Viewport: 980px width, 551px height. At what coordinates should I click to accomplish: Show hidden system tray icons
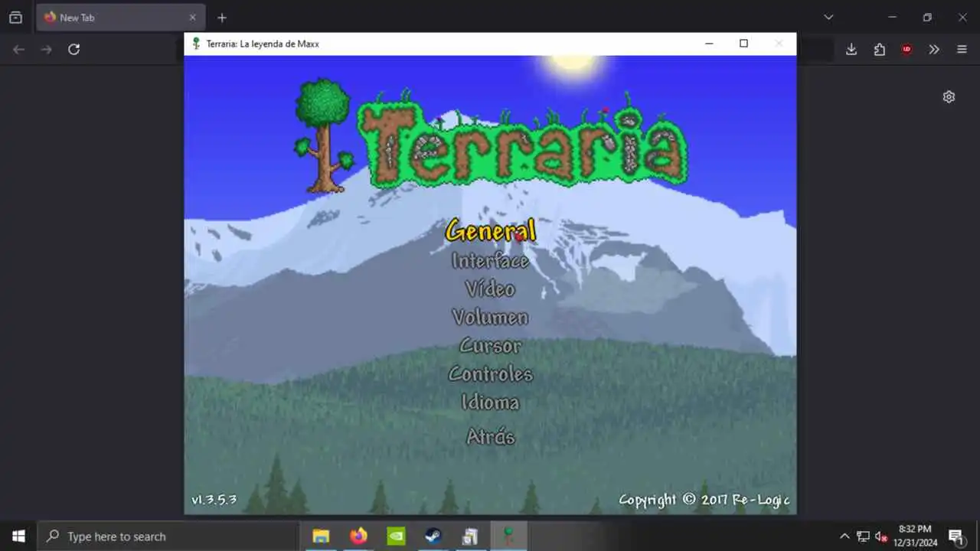coord(844,536)
